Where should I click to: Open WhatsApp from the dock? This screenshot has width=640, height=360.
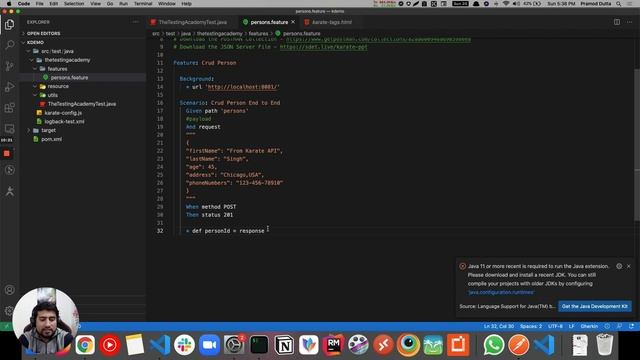point(494,345)
